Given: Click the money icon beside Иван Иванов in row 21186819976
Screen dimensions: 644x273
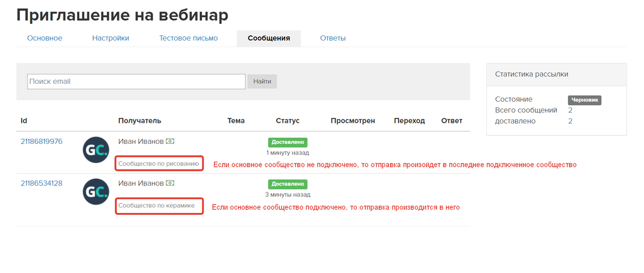Looking at the screenshot, I should click(x=170, y=141).
